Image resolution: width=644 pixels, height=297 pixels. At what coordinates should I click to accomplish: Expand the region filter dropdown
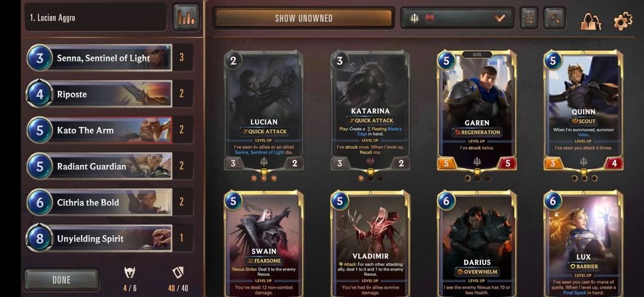point(457,18)
